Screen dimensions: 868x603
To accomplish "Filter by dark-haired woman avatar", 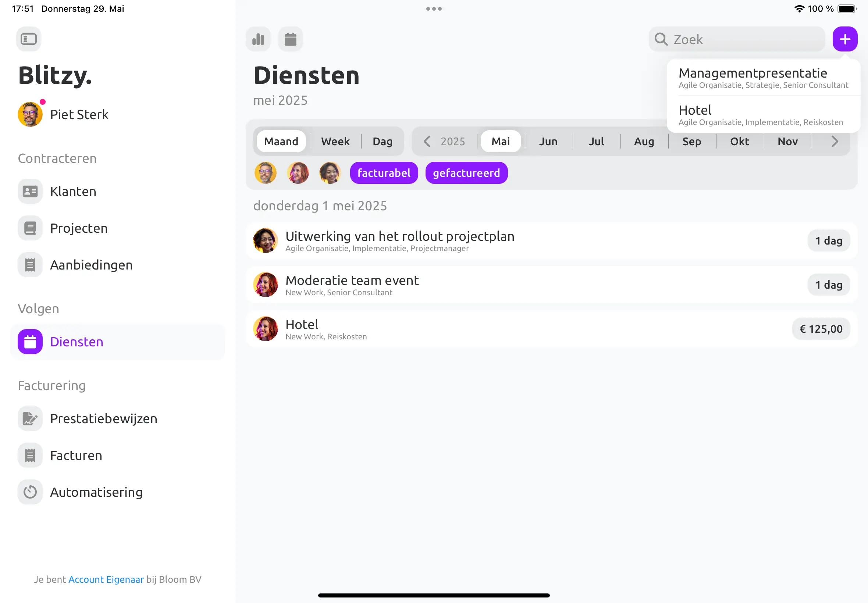I will click(330, 173).
